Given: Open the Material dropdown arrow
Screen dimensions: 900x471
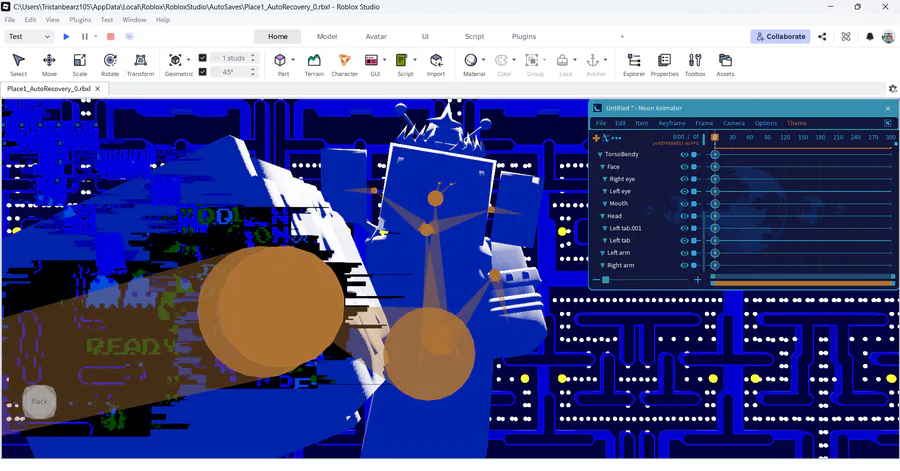Looking at the screenshot, I should 483,60.
